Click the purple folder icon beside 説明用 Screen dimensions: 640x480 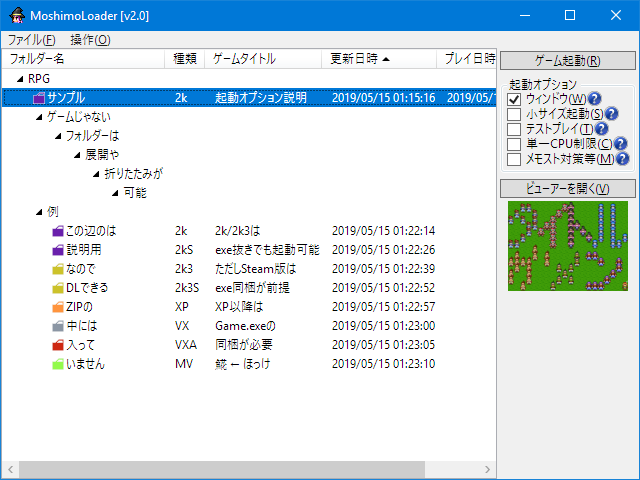tap(58, 250)
